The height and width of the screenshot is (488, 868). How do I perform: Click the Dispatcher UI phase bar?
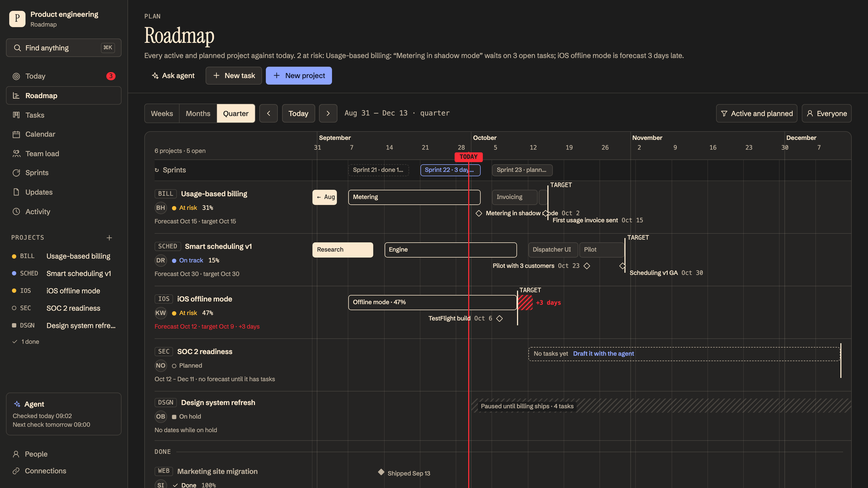(x=553, y=249)
